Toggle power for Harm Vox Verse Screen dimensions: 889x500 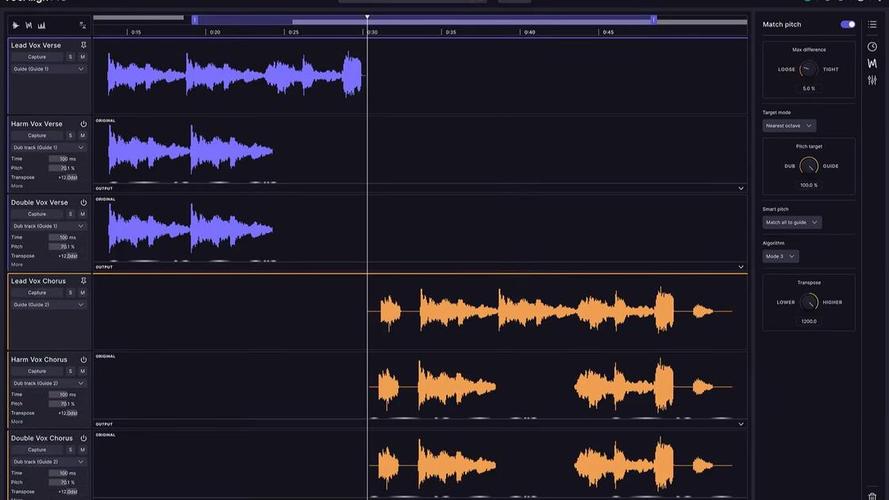[83, 124]
